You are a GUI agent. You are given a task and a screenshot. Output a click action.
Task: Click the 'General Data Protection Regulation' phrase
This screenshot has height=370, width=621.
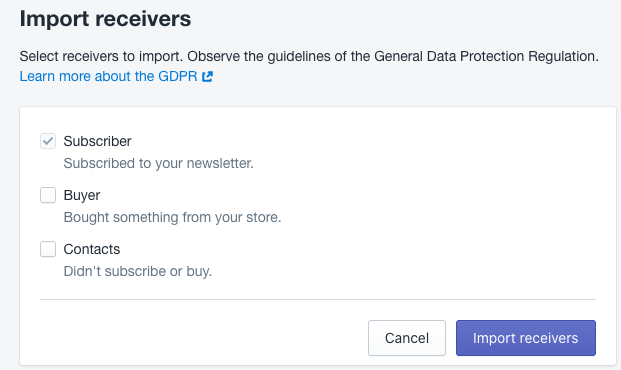pos(484,56)
